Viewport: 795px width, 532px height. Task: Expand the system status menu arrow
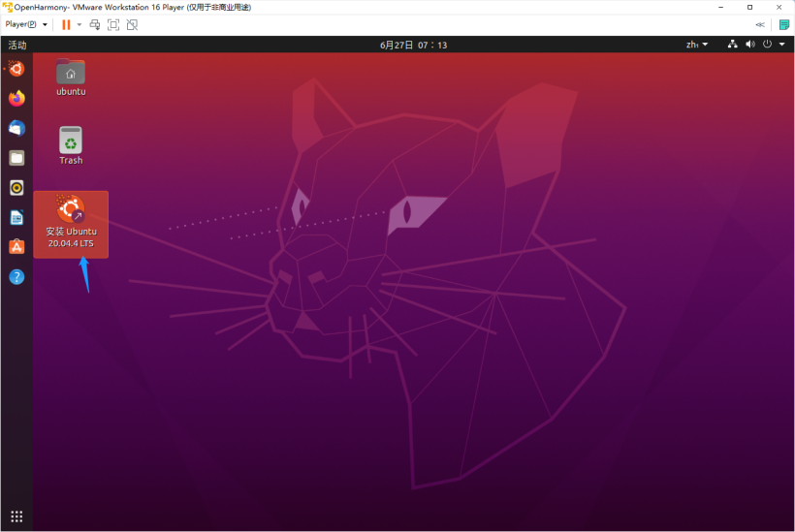[781, 45]
